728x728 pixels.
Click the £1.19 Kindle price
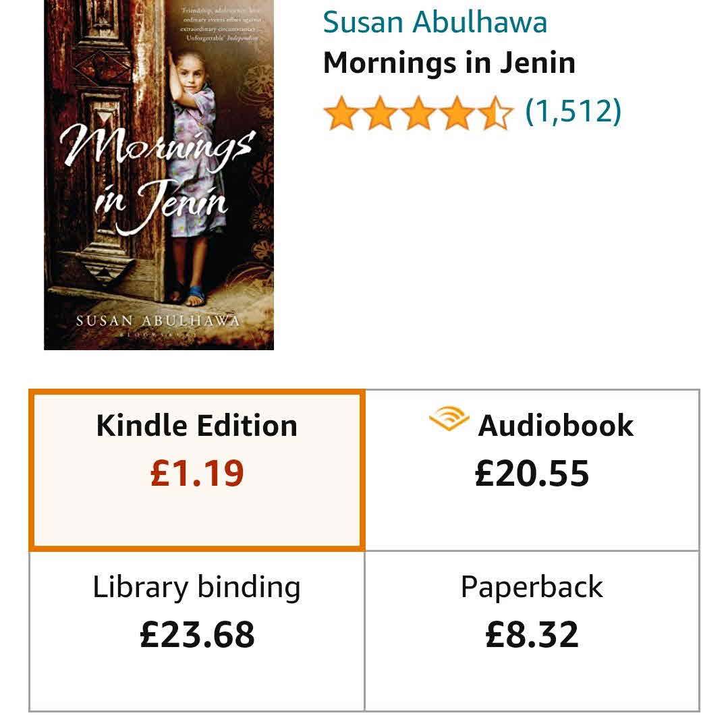pos(197,474)
